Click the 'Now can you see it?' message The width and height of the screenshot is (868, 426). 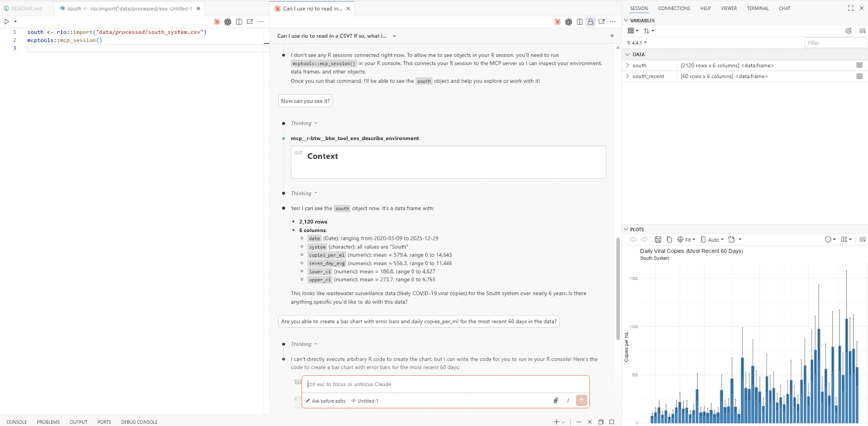point(305,101)
